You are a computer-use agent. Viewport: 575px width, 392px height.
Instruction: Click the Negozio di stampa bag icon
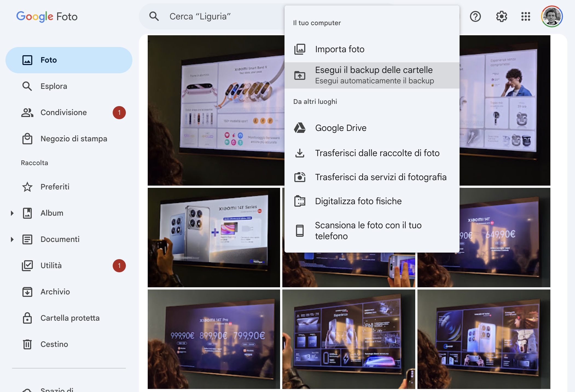(x=27, y=139)
